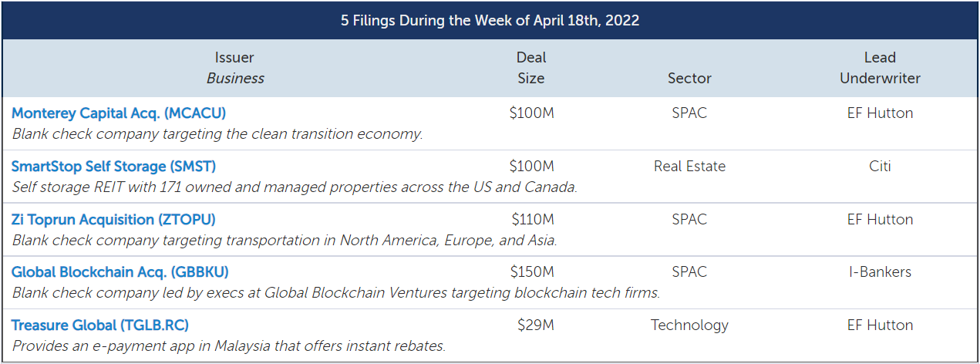Select the $150M deal size cell

click(x=531, y=271)
